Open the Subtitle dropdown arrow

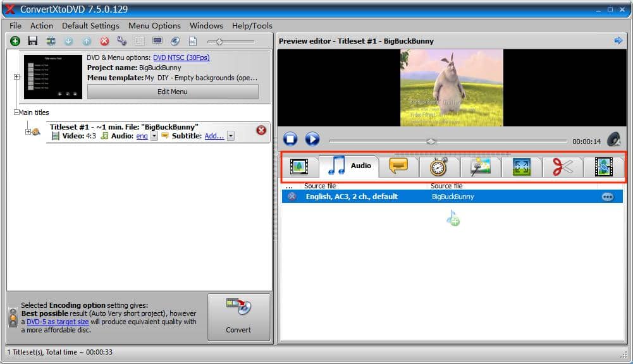tap(231, 136)
